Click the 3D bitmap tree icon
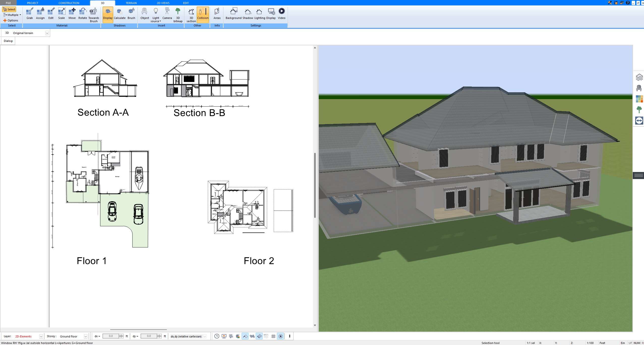Screen dimensions: 644x345 (x=178, y=15)
